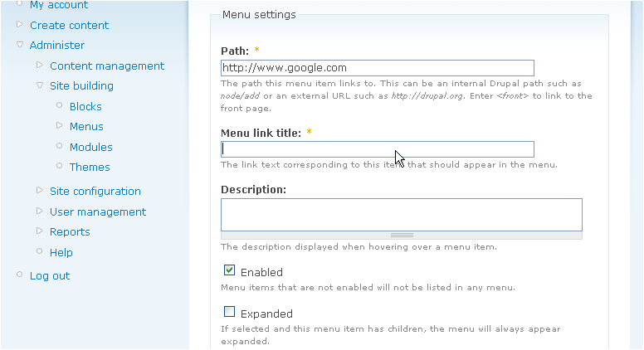
Task: Open My account link
Action: click(x=59, y=5)
